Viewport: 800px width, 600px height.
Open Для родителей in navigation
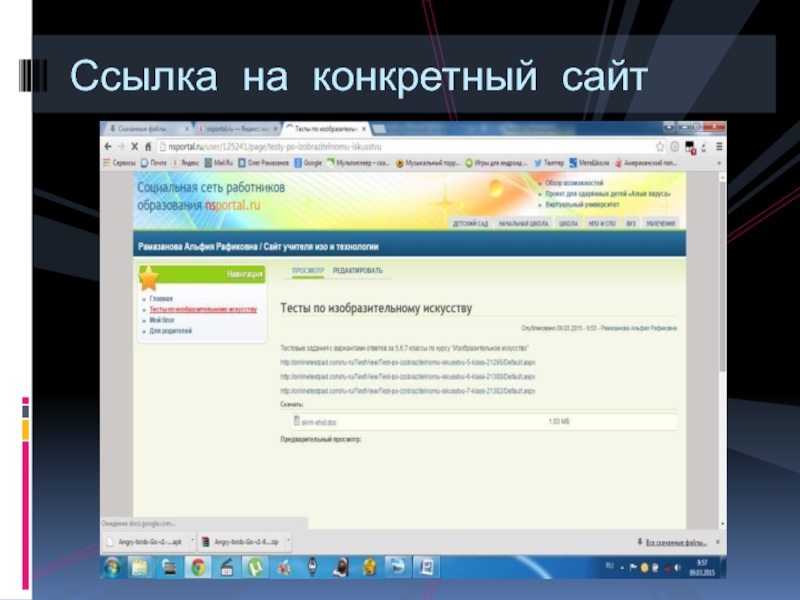pyautogui.click(x=170, y=331)
